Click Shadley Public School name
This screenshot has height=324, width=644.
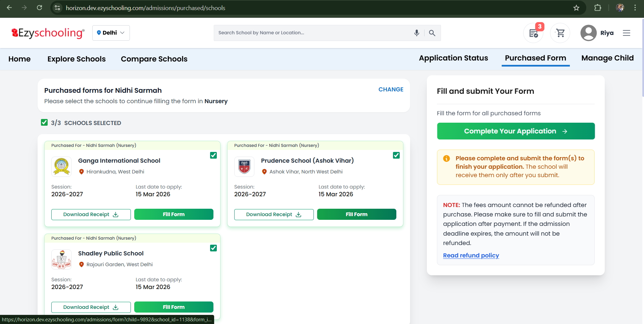[111, 253]
